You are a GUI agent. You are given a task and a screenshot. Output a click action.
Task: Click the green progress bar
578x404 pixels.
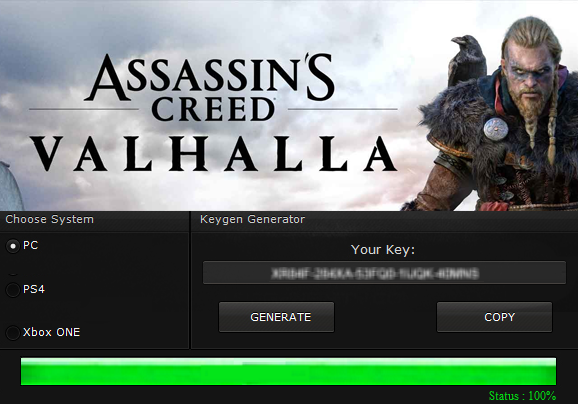(288, 372)
